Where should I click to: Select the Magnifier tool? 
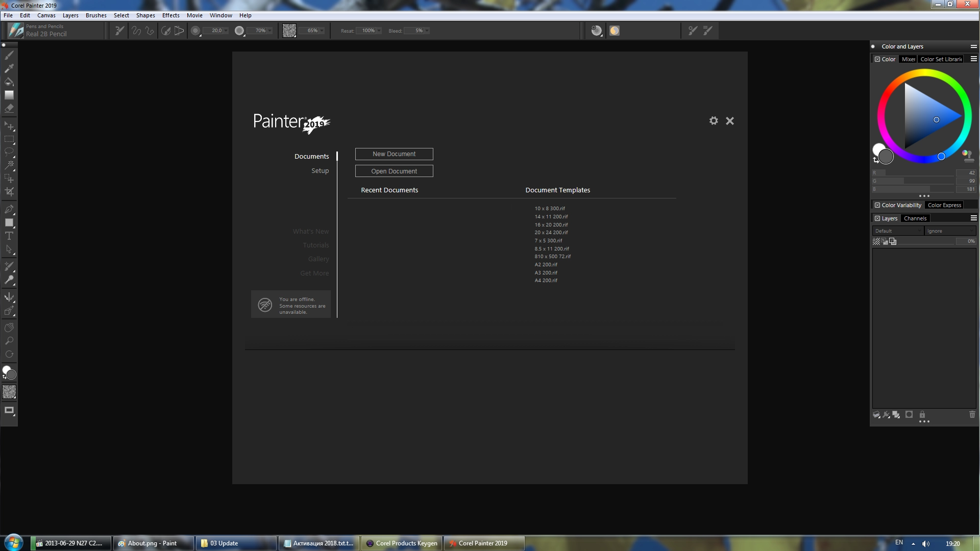[9, 341]
